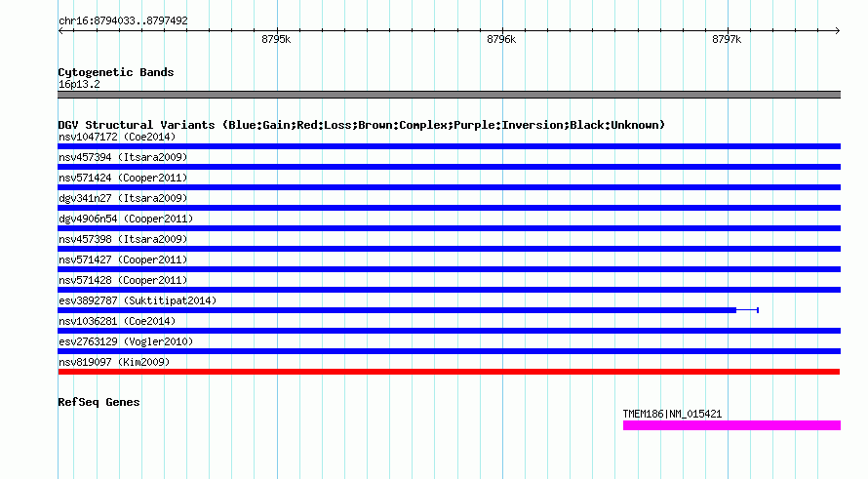Open gene label TMEM186|NM_015421
Viewport: 868px width, 479px height.
672,414
